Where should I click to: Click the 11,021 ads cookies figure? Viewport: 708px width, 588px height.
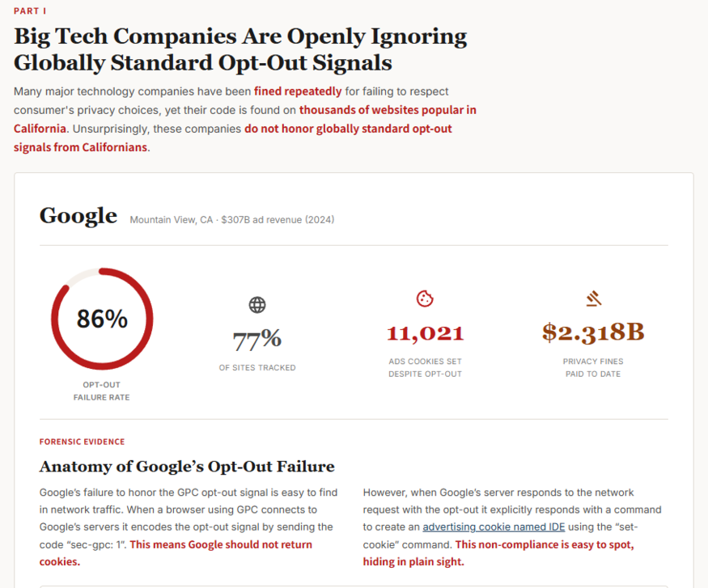425,333
